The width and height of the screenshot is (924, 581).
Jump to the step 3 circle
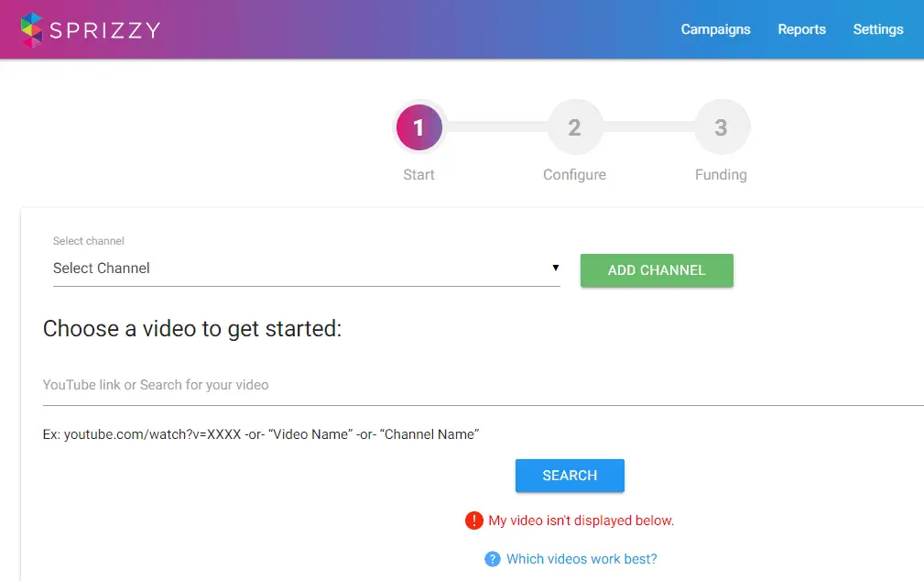721,127
